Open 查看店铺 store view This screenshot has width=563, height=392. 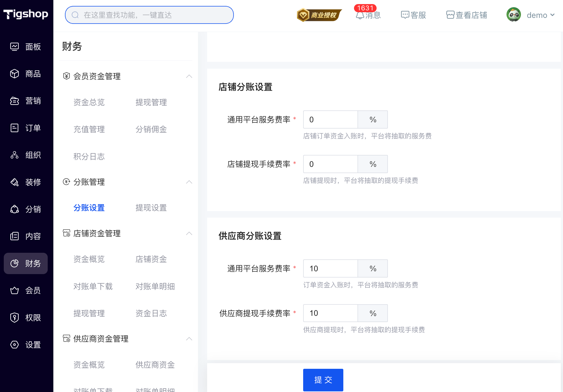(467, 15)
